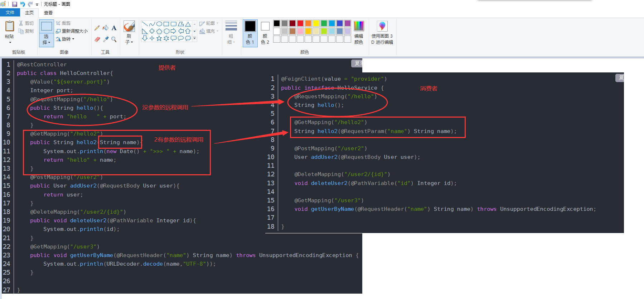Pick the Diamond shape
Screen dimensions: 644x299
pos(152,31)
